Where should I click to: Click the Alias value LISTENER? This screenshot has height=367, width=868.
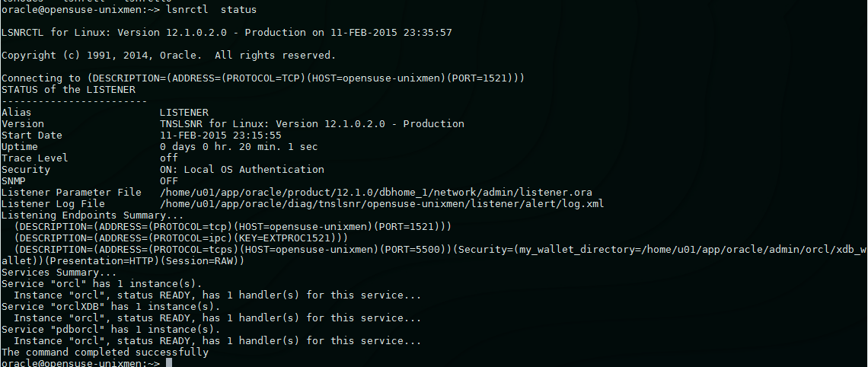pos(183,113)
